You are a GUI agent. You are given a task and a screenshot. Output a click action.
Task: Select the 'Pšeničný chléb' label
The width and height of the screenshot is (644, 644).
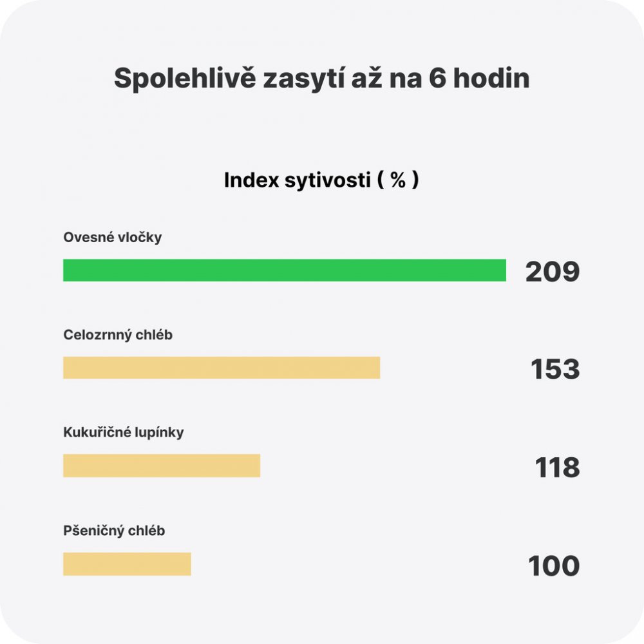tap(114, 531)
